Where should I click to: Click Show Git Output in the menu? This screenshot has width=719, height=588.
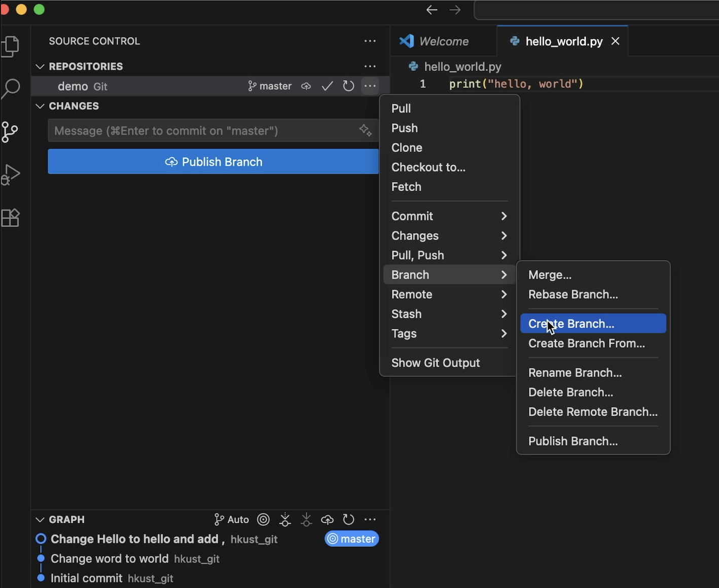tap(436, 362)
